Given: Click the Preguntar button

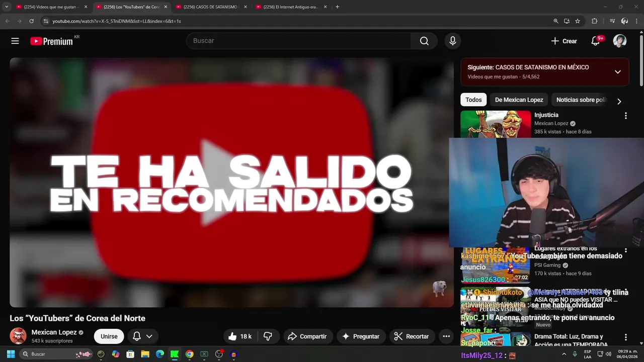Looking at the screenshot, I should [x=361, y=336].
